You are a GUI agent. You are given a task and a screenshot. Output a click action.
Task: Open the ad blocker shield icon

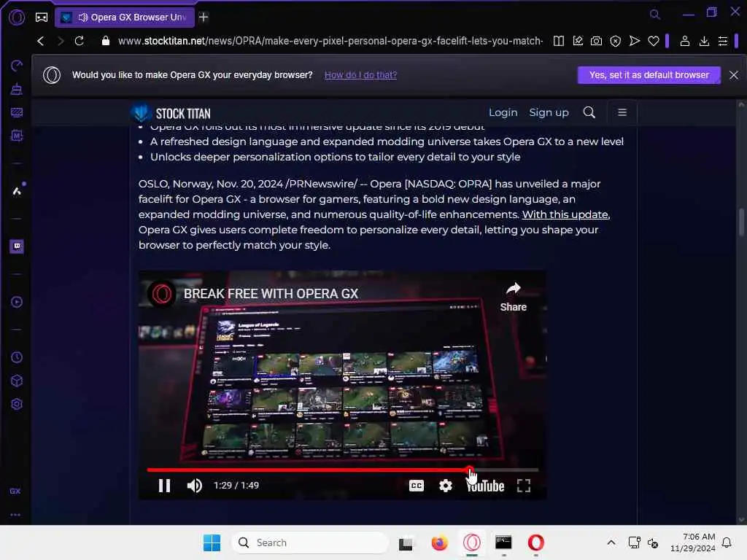point(615,42)
